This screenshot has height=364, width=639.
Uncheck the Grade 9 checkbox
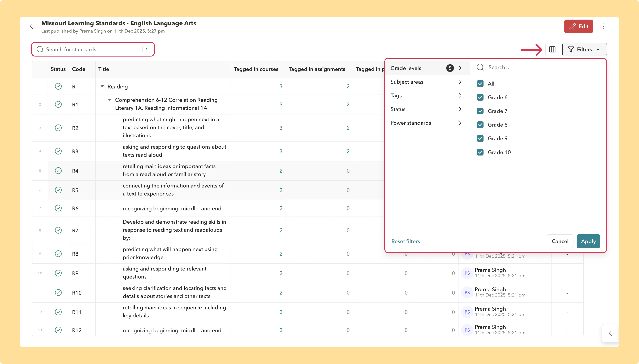[480, 138]
